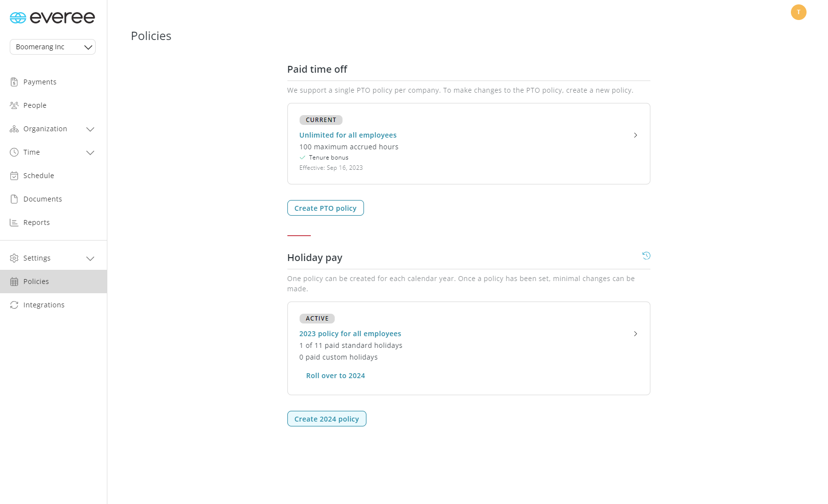Click the everee logo
Viewport: 828px width, 504px height.
pos(53,18)
